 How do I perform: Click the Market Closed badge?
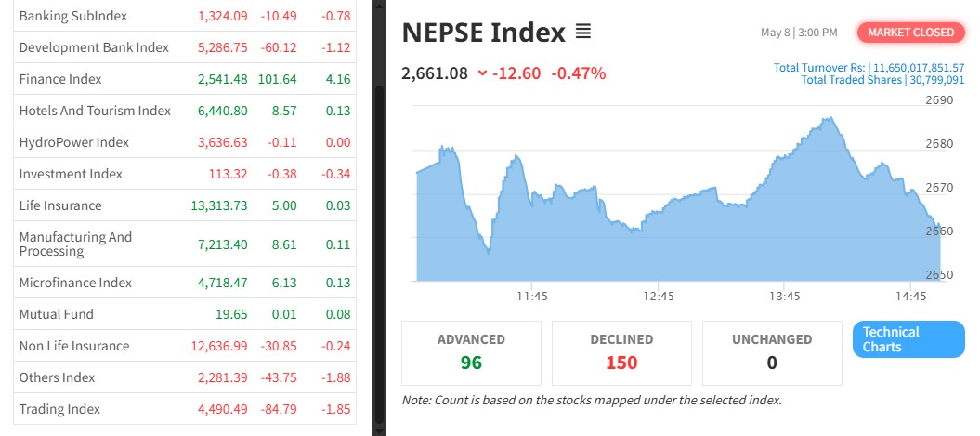point(910,33)
